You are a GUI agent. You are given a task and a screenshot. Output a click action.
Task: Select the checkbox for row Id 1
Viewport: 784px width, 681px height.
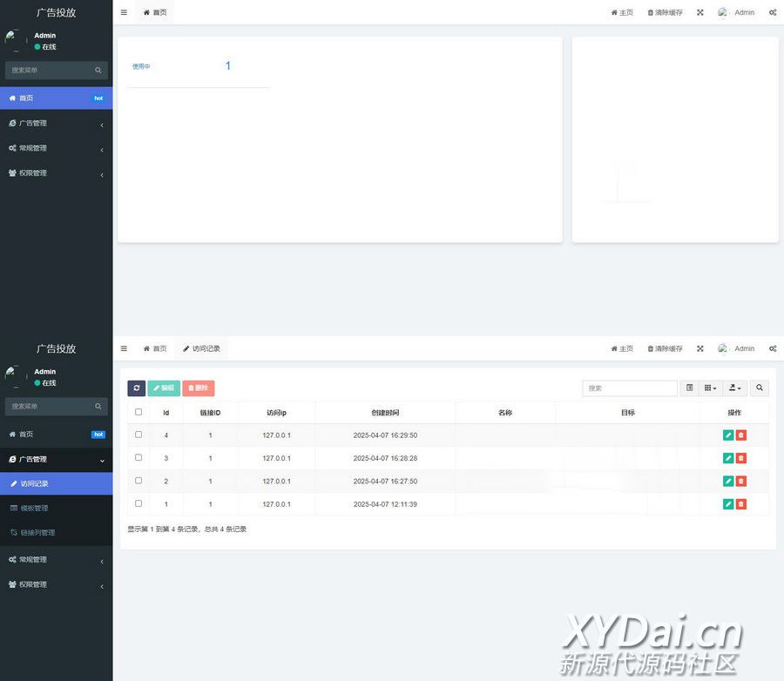pyautogui.click(x=139, y=503)
